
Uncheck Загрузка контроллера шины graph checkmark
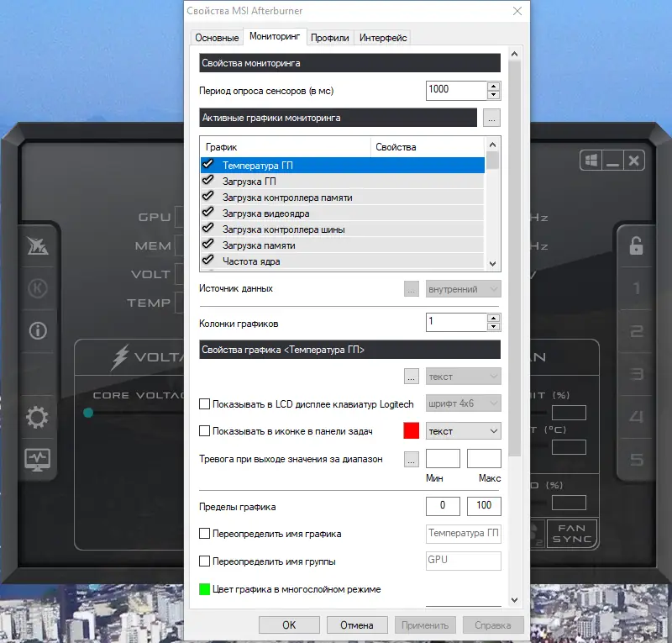coord(207,229)
